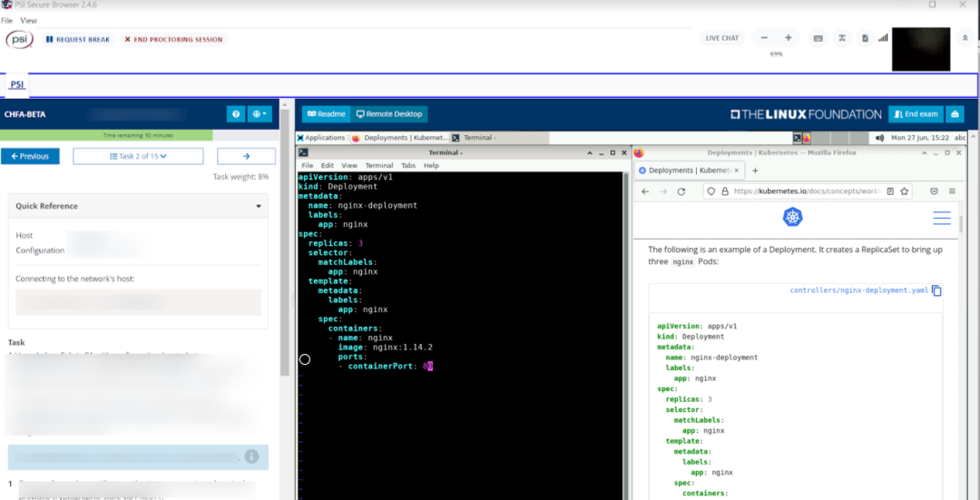Click the fit-width toolbar icon

[842, 38]
